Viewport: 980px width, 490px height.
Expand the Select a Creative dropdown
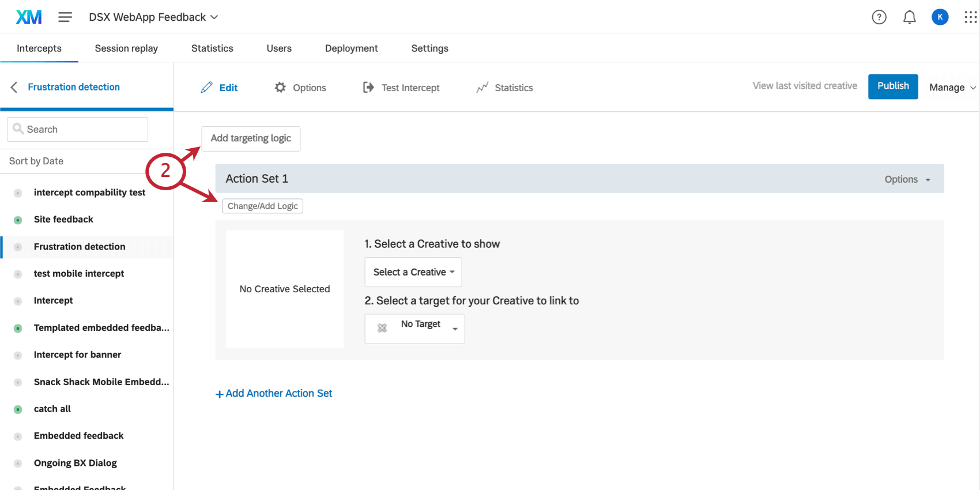tap(413, 272)
